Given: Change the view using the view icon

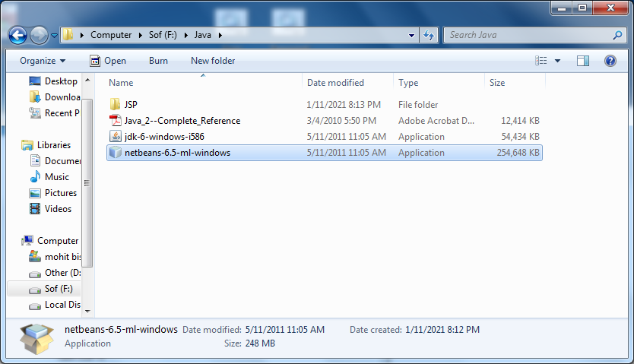Looking at the screenshot, I should pyautogui.click(x=541, y=61).
